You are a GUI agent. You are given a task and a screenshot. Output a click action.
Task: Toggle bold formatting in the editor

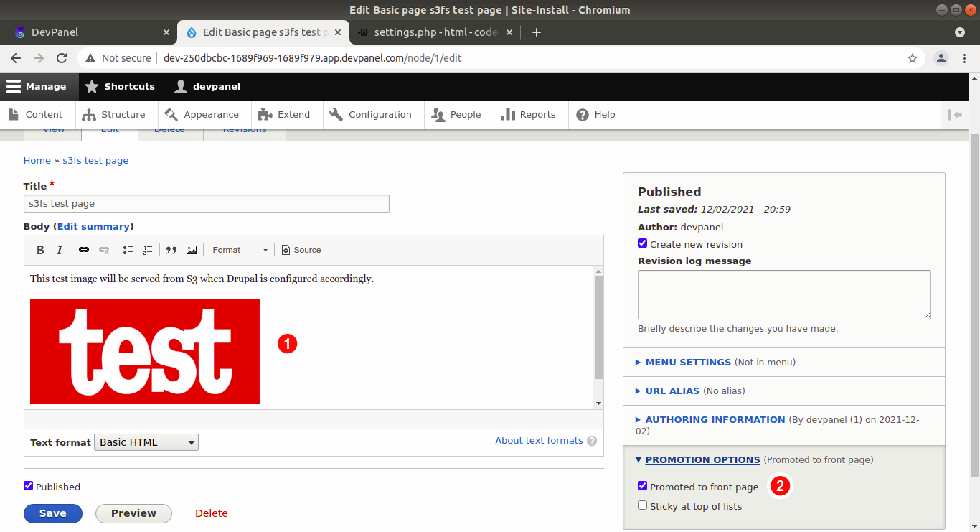(x=40, y=249)
